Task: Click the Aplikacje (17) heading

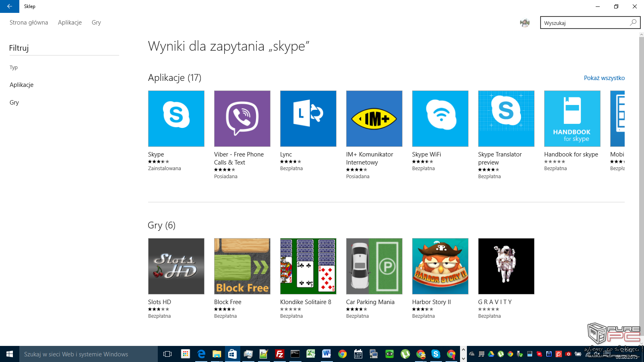Action: click(175, 78)
